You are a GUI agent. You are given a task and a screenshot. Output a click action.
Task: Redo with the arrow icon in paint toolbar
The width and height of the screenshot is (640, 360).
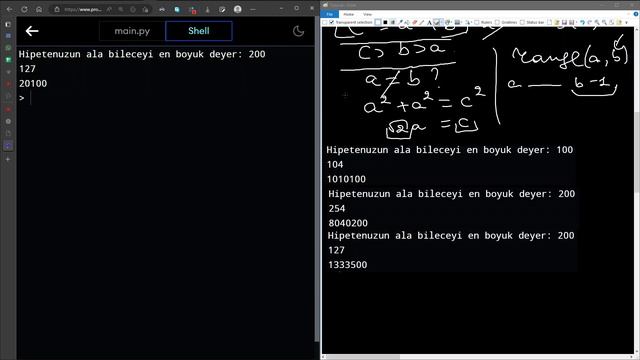point(590,22)
